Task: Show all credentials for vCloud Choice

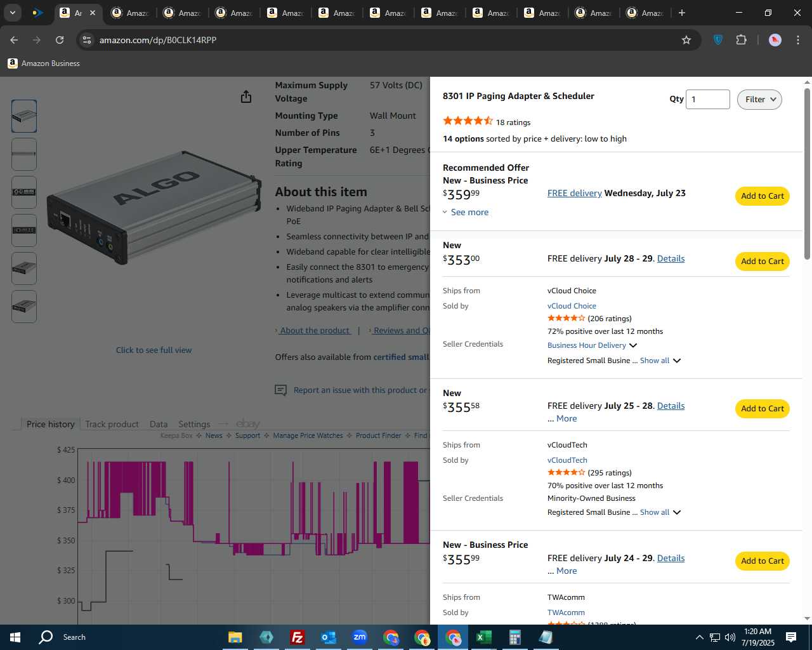Action: click(660, 361)
